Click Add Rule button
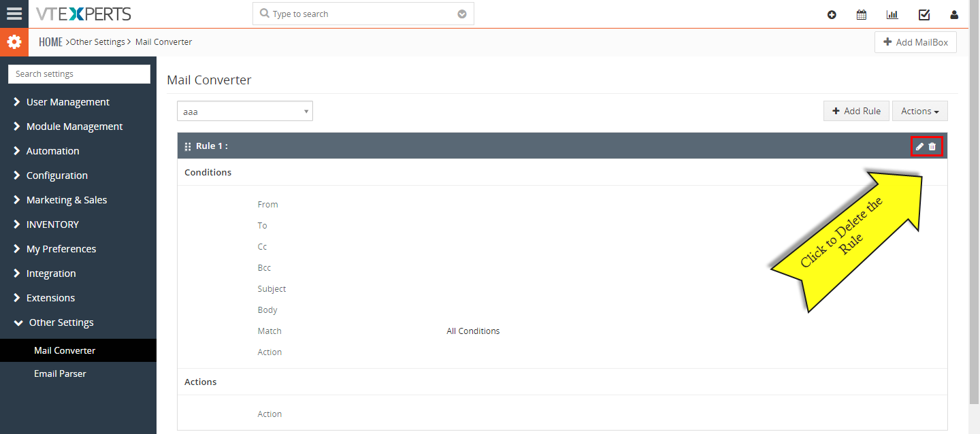The width and height of the screenshot is (980, 434). point(856,111)
